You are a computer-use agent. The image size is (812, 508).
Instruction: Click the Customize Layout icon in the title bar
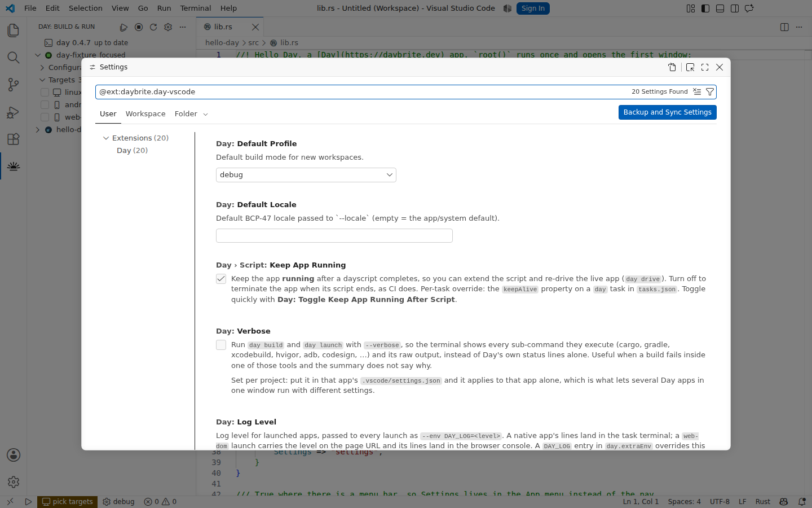pos(691,8)
